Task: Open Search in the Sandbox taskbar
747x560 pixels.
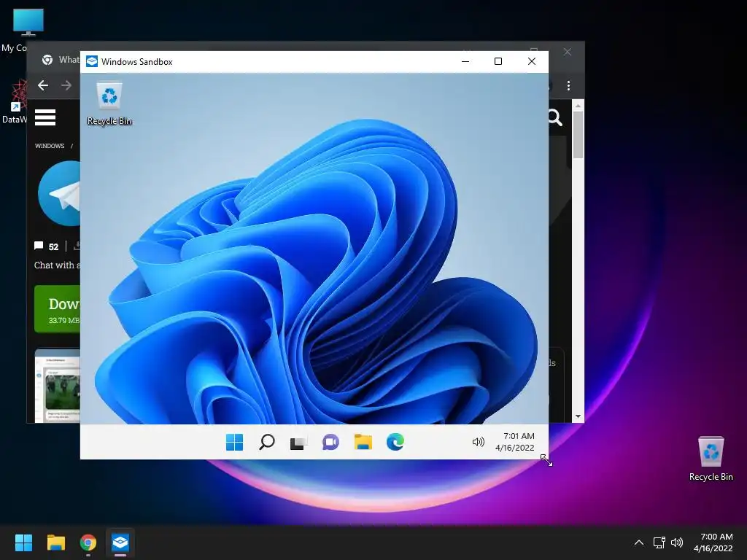Action: coord(267,443)
